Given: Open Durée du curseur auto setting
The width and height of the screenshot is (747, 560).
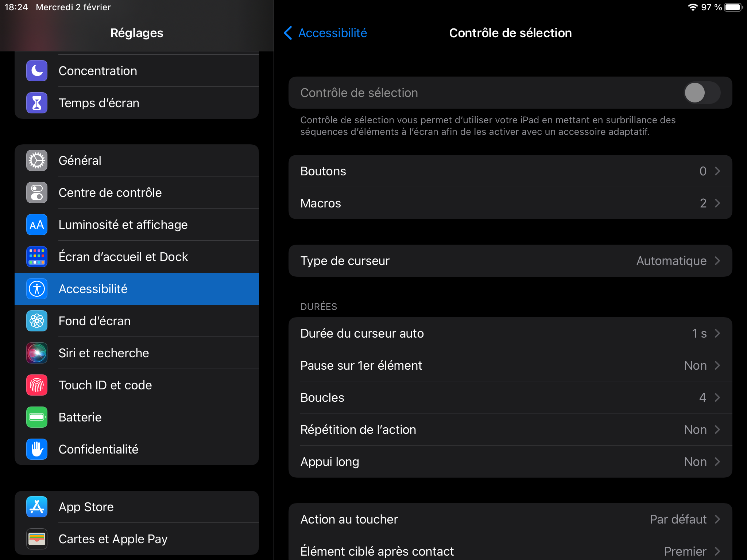Looking at the screenshot, I should pos(510,333).
